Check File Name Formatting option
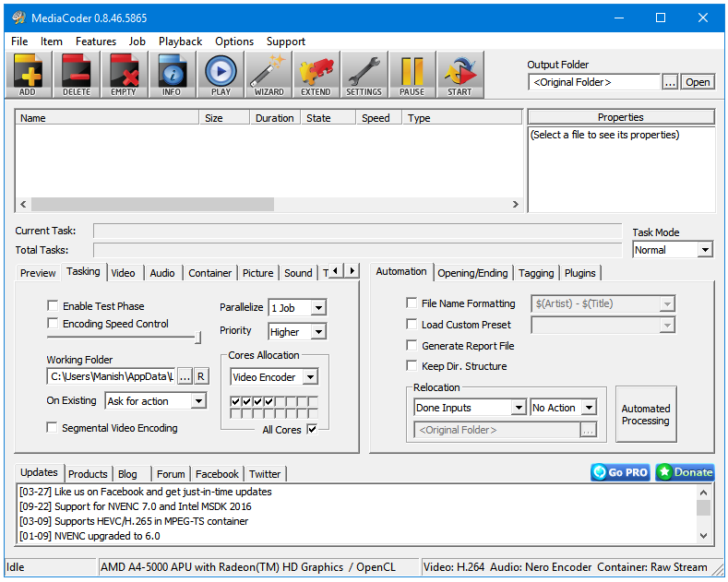Image resolution: width=728 pixels, height=582 pixels. [x=412, y=303]
